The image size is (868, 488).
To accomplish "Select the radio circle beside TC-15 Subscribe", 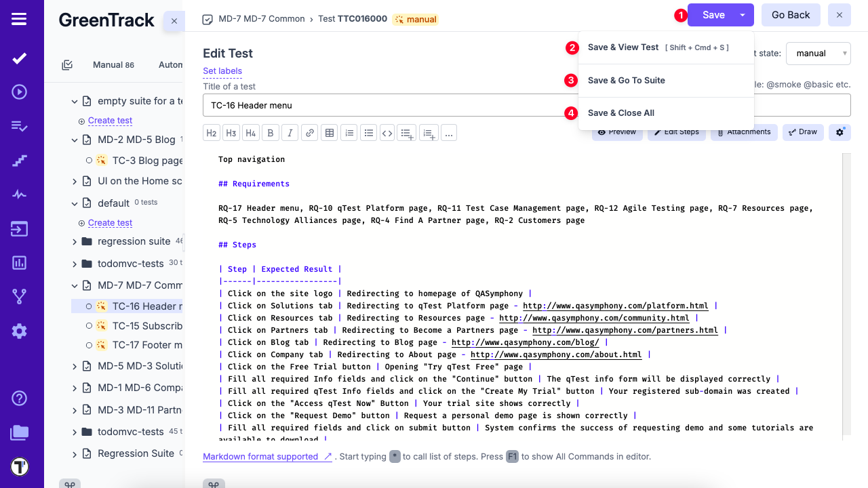I will click(89, 326).
